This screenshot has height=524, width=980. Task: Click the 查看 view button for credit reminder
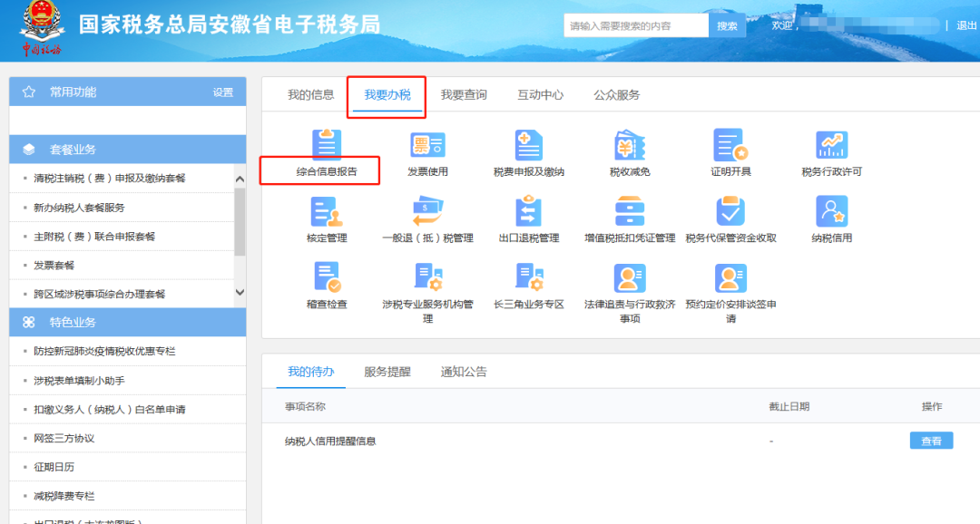coord(931,440)
